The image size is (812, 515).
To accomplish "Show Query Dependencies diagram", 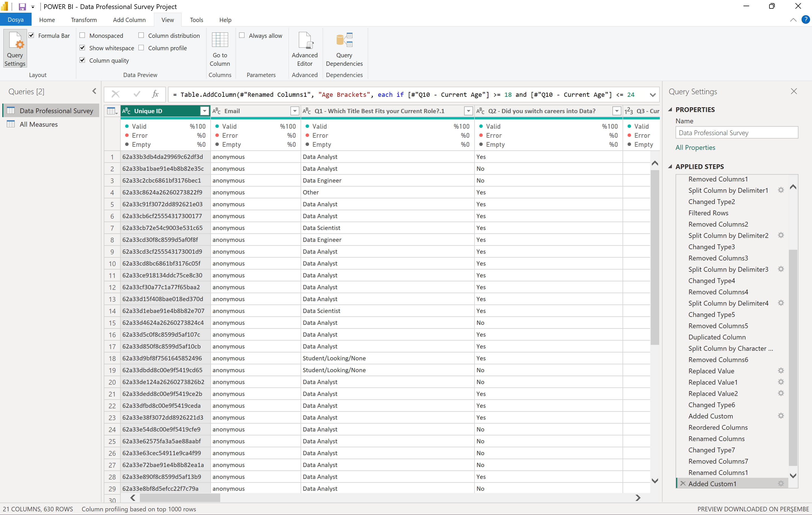I will pos(344,49).
